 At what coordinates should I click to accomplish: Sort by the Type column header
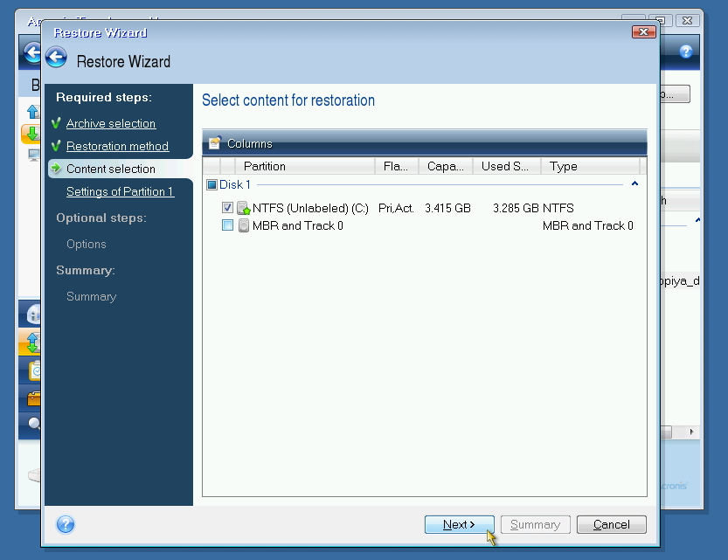(564, 166)
